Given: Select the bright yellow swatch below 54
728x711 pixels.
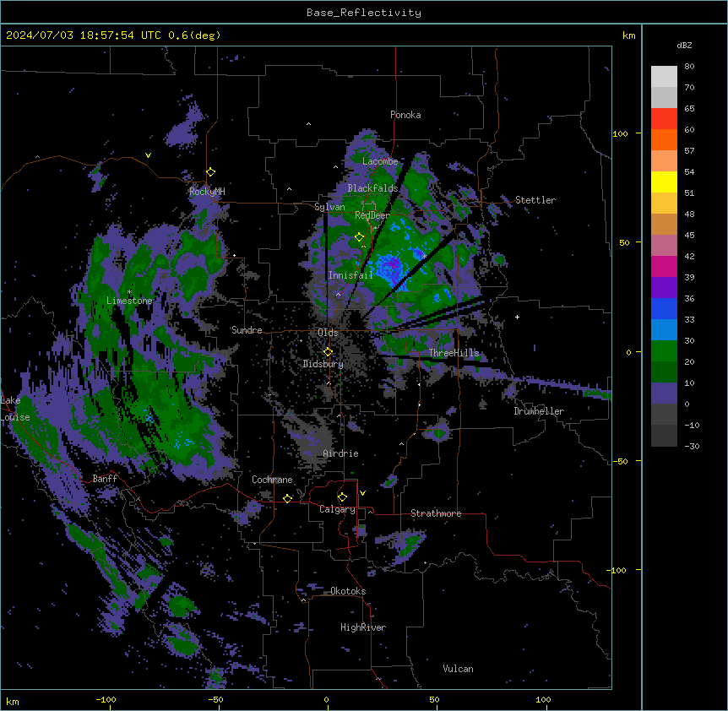Looking at the screenshot, I should point(664,182).
